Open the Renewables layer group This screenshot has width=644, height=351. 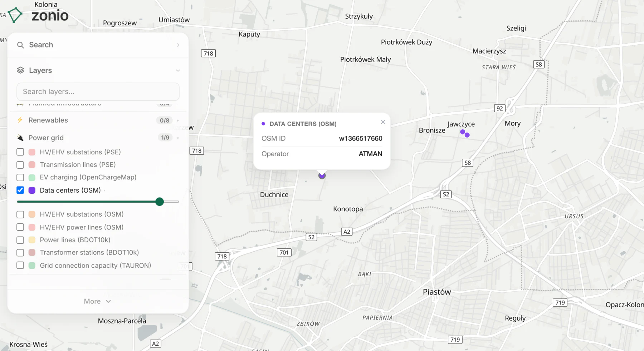click(98, 120)
